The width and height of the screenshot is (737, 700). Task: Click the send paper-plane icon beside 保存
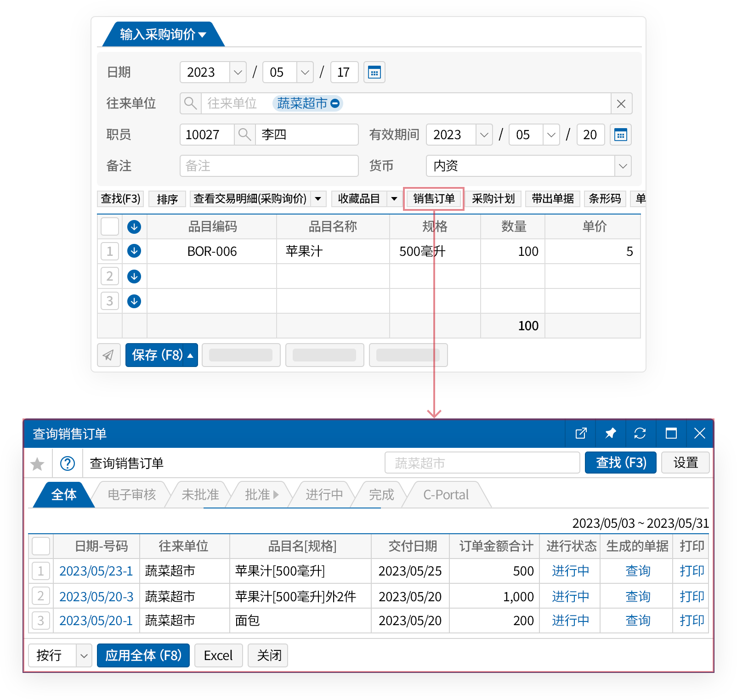(x=108, y=355)
